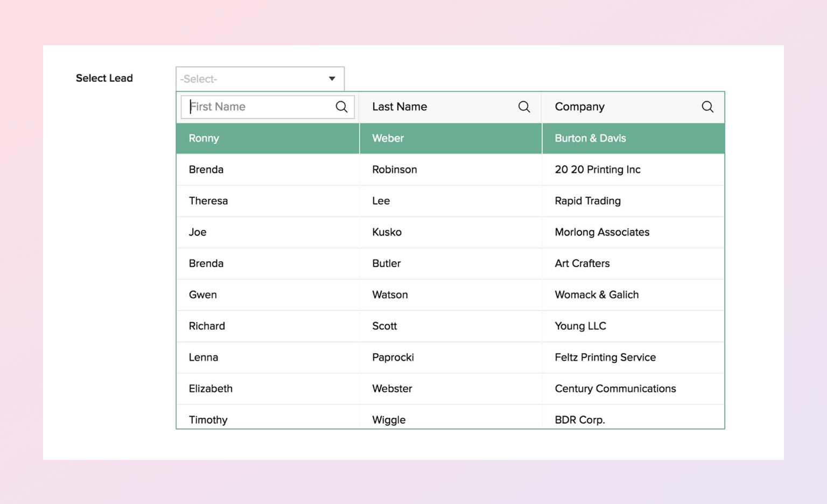Click the Weber last name cell
This screenshot has width=827, height=504.
click(x=388, y=138)
